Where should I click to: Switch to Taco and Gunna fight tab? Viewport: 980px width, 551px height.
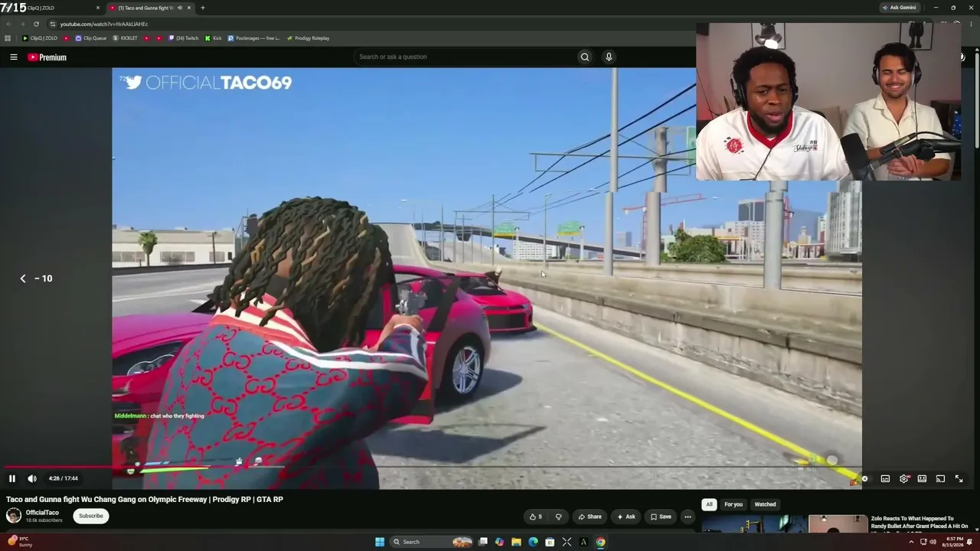point(151,8)
